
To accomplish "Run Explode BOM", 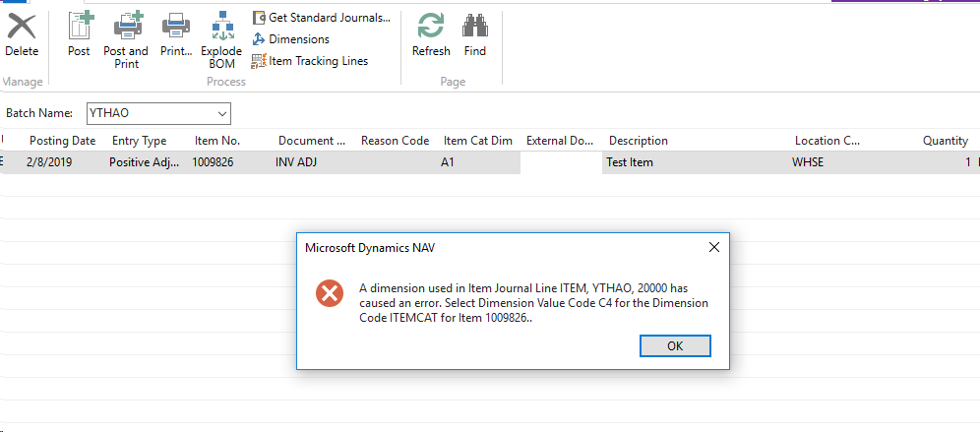I will (221, 40).
